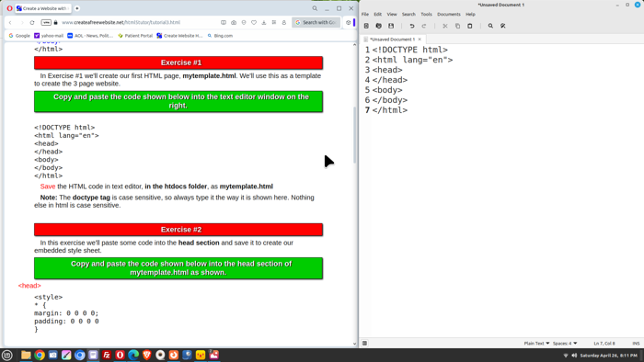Open Files folder from taskbar

pyautogui.click(x=26, y=355)
